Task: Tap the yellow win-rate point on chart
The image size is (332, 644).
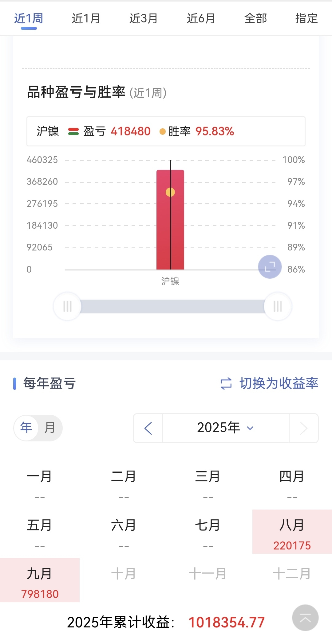Action: pos(170,192)
